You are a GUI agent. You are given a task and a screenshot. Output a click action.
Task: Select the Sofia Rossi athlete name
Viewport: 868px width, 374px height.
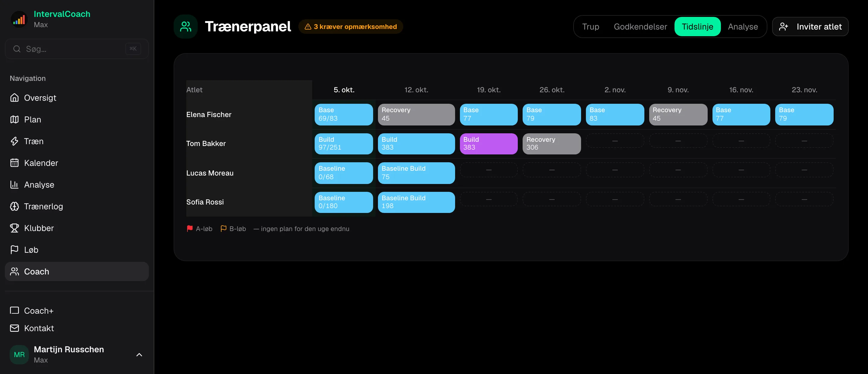point(205,202)
